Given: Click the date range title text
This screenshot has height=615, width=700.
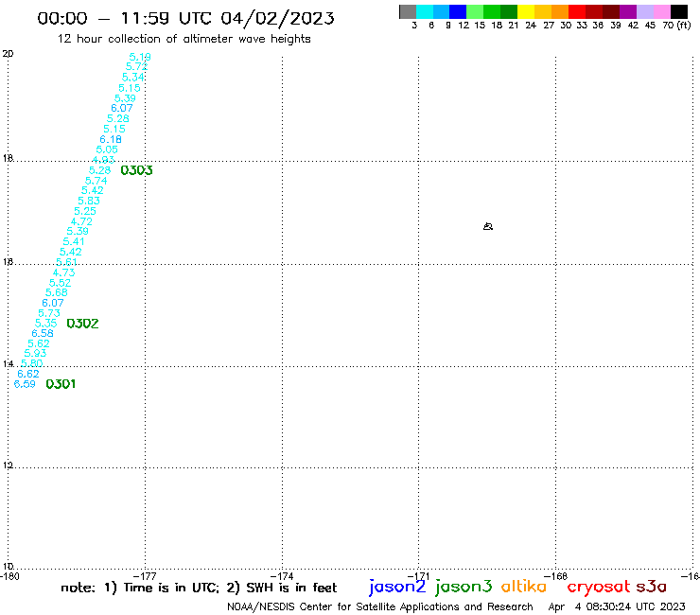Looking at the screenshot, I should (185, 18).
